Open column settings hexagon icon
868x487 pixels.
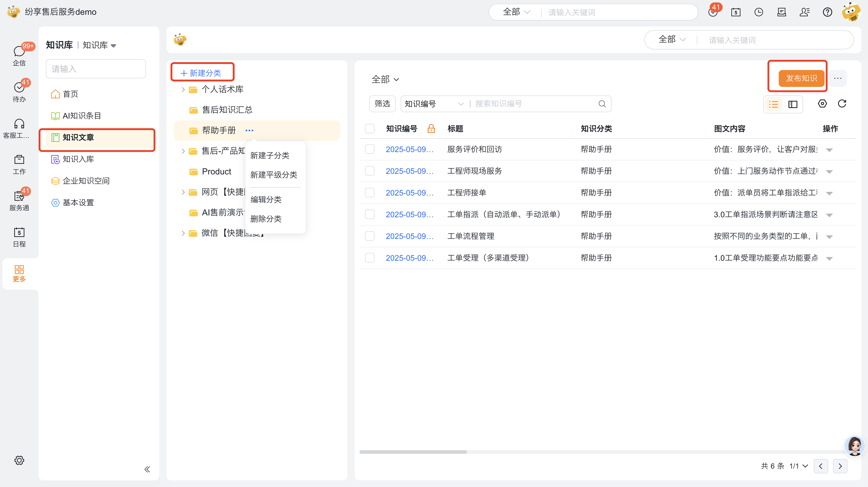click(822, 104)
